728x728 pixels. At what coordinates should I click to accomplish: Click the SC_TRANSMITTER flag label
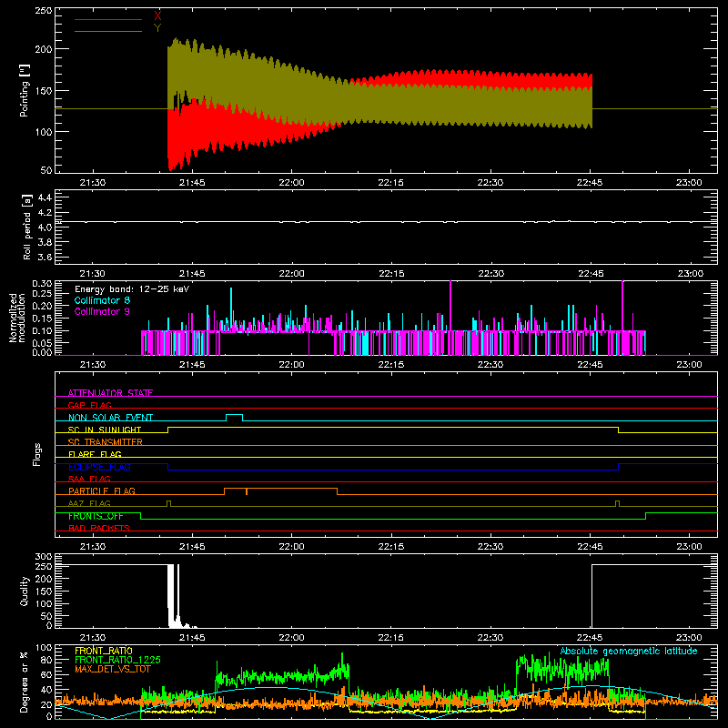(x=106, y=442)
